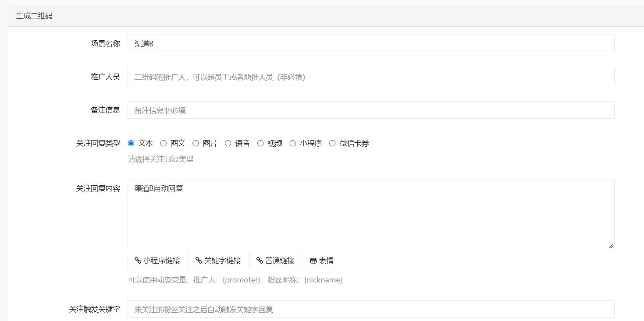The width and height of the screenshot is (644, 321).
Task: Click the link icon on 小程序链接 button
Action: tap(138, 261)
